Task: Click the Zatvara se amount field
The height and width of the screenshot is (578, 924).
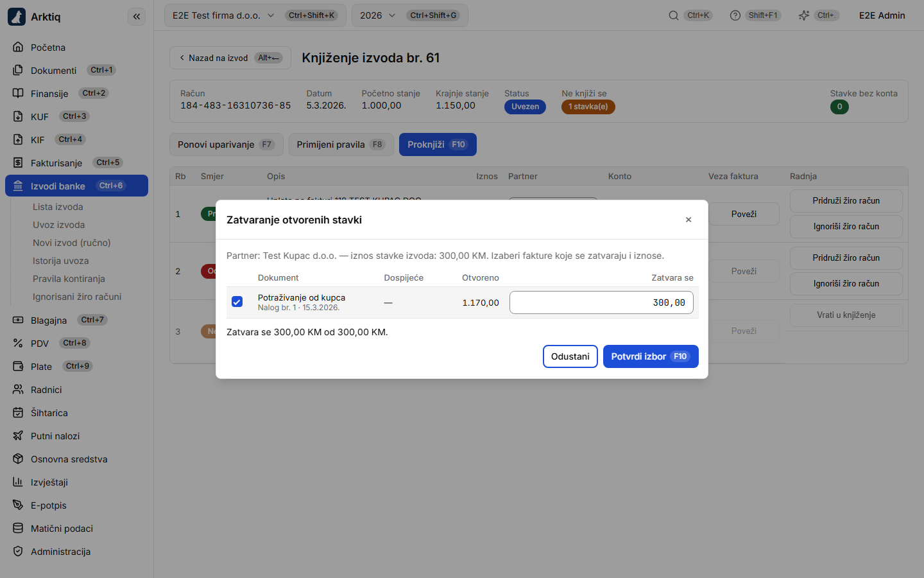Action: 601,302
